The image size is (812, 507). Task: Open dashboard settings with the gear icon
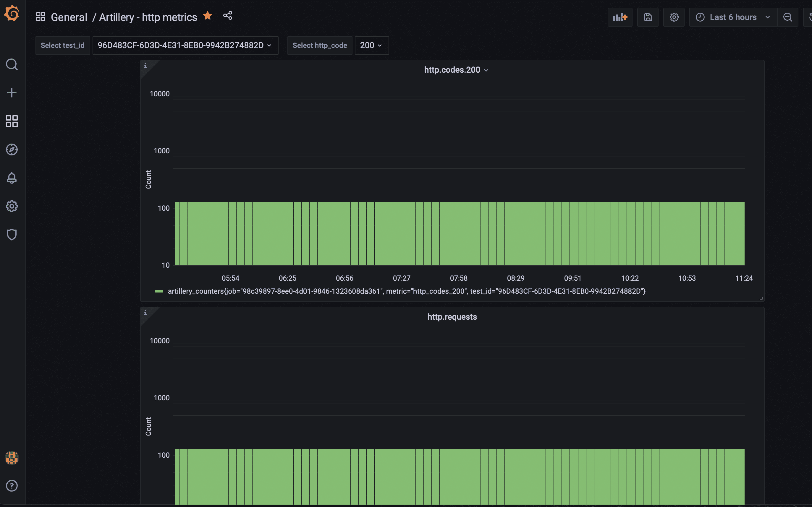pos(674,17)
